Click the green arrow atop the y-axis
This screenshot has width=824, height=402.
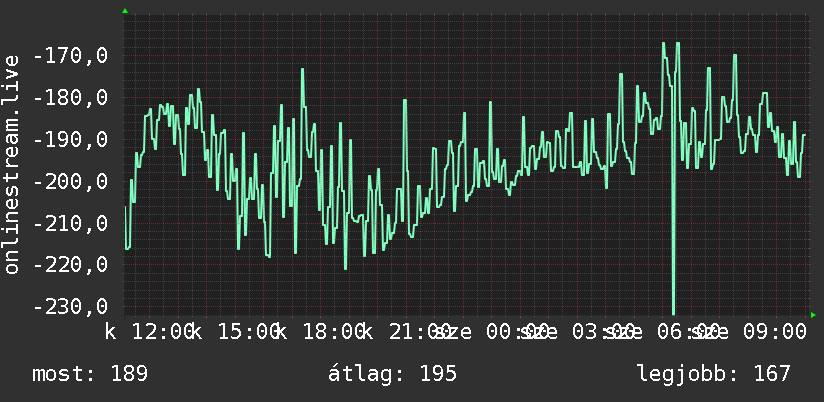(x=125, y=11)
